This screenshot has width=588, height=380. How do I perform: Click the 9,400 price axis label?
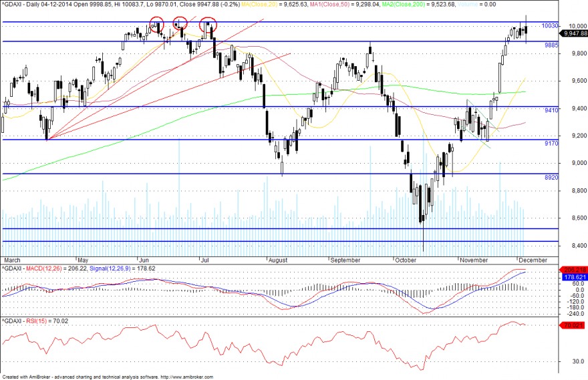point(579,108)
